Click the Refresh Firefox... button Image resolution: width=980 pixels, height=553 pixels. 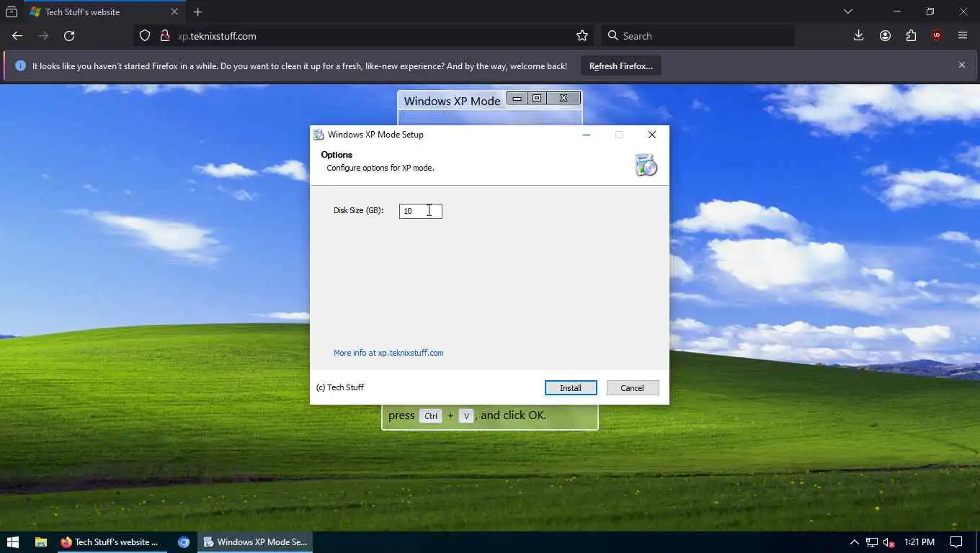click(621, 66)
